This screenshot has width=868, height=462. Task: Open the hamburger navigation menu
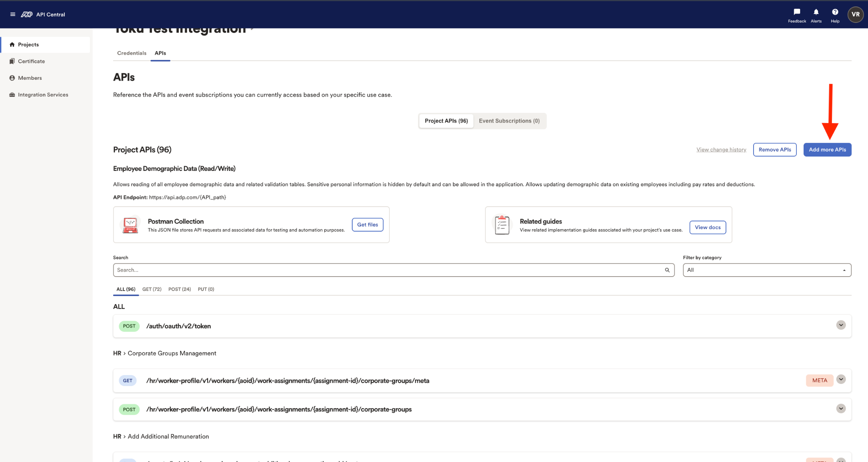pos(13,14)
